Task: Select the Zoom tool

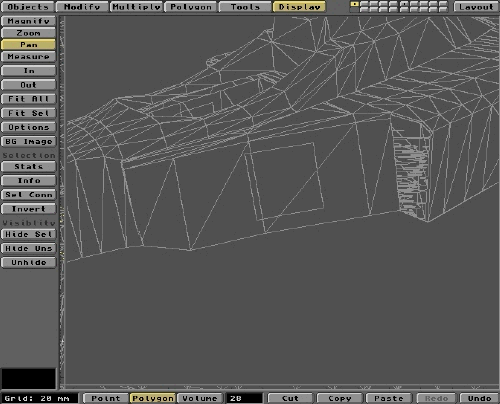Action: [x=29, y=33]
